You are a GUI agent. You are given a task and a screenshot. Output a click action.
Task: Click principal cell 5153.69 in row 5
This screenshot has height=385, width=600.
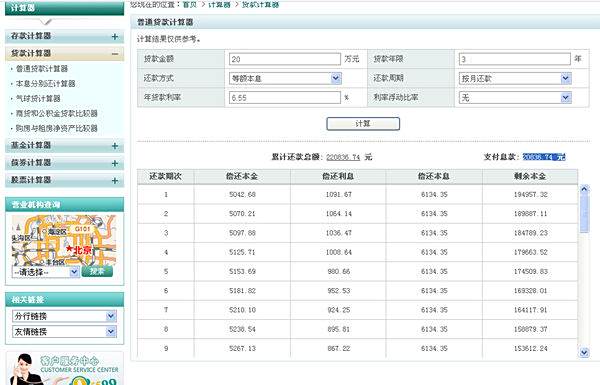tap(242, 272)
